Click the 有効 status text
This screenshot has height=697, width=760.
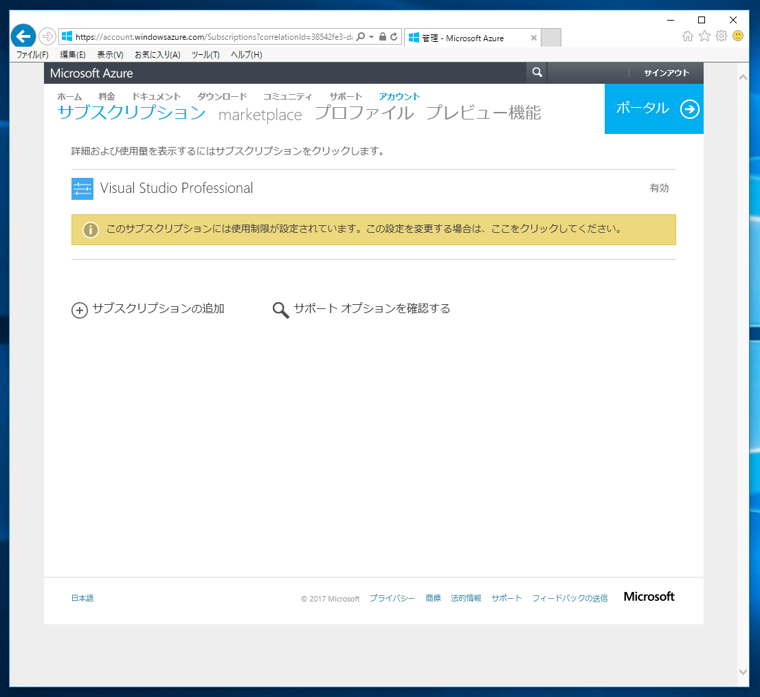(659, 188)
